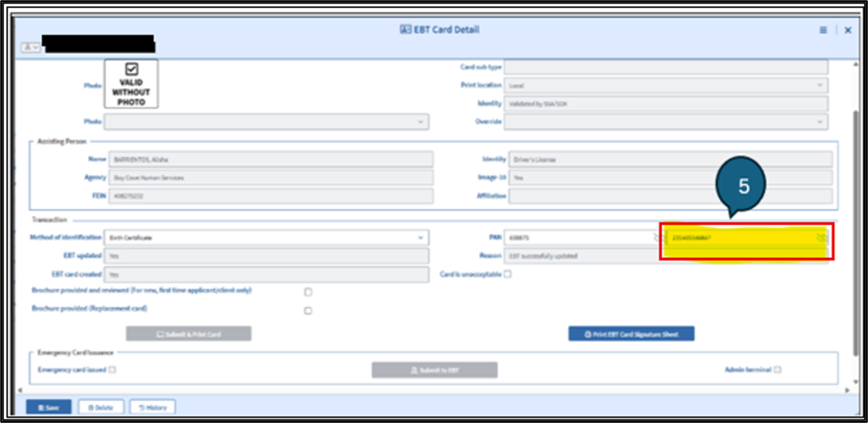868x423 pixels.
Task: Click the Submit to EBT button
Action: click(x=434, y=370)
